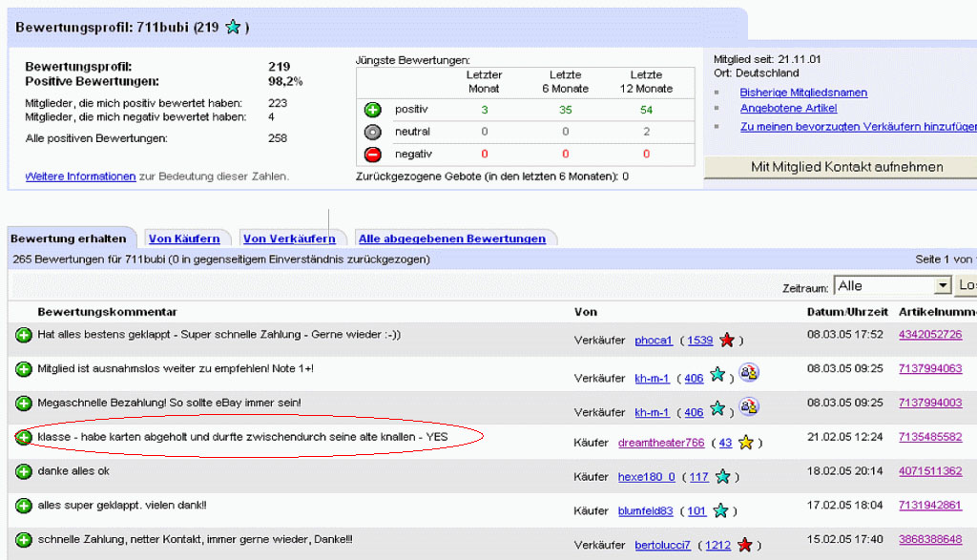Open buyer profile blumfeld83
The height and width of the screenshot is (560, 977).
coord(645,511)
